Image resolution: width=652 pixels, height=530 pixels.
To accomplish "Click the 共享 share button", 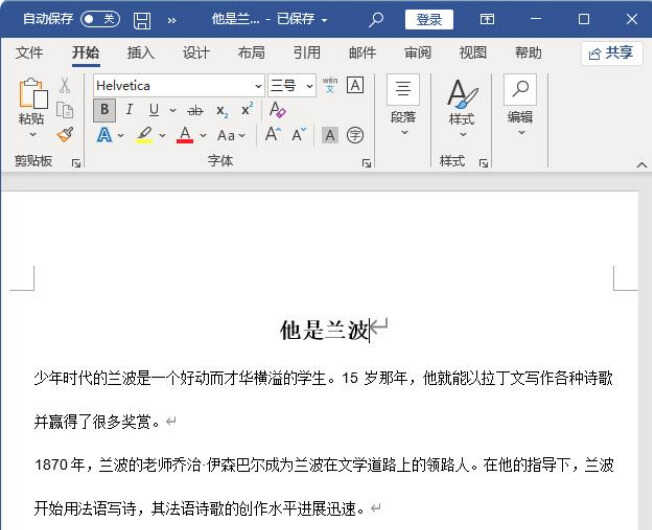I will (x=611, y=53).
